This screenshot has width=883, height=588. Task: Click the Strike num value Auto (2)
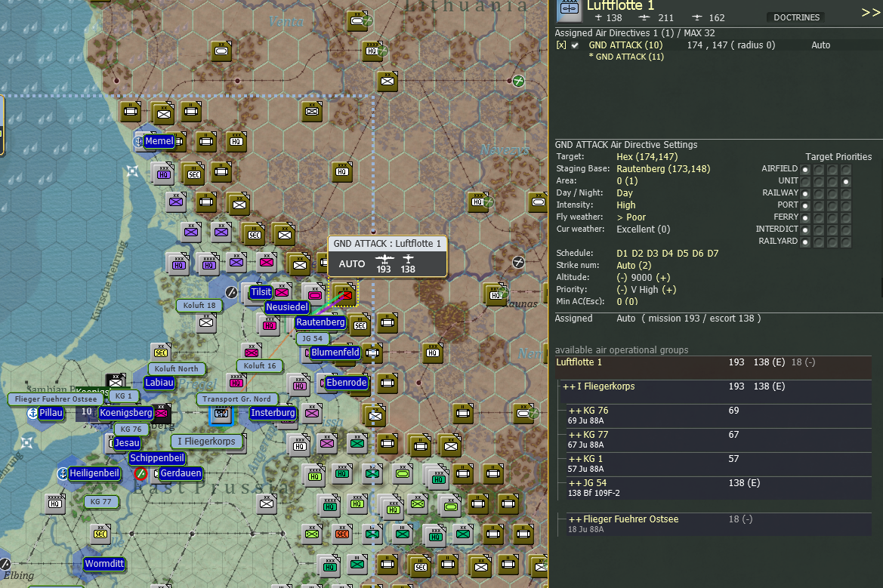coord(634,266)
